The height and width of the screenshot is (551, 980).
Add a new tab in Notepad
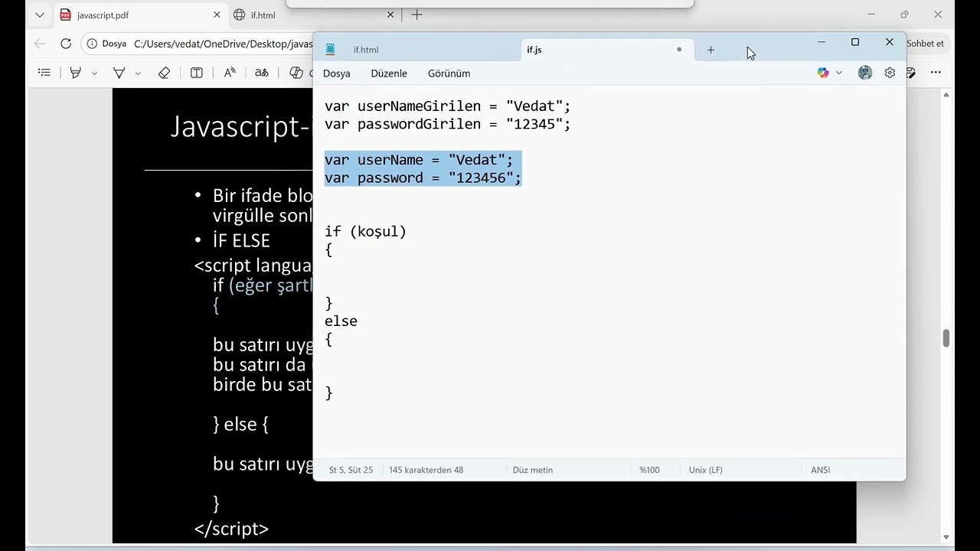[x=710, y=50]
